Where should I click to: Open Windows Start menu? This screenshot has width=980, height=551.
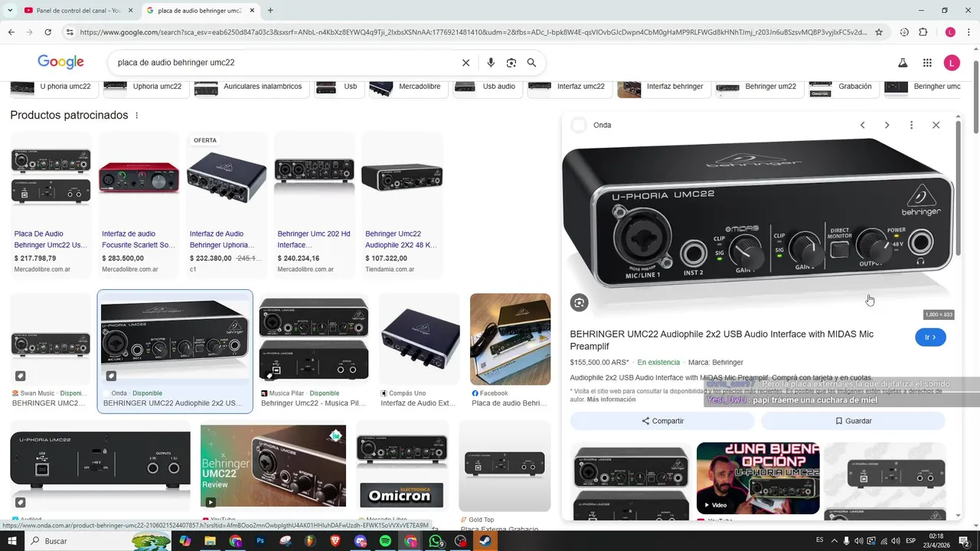coord(11,541)
